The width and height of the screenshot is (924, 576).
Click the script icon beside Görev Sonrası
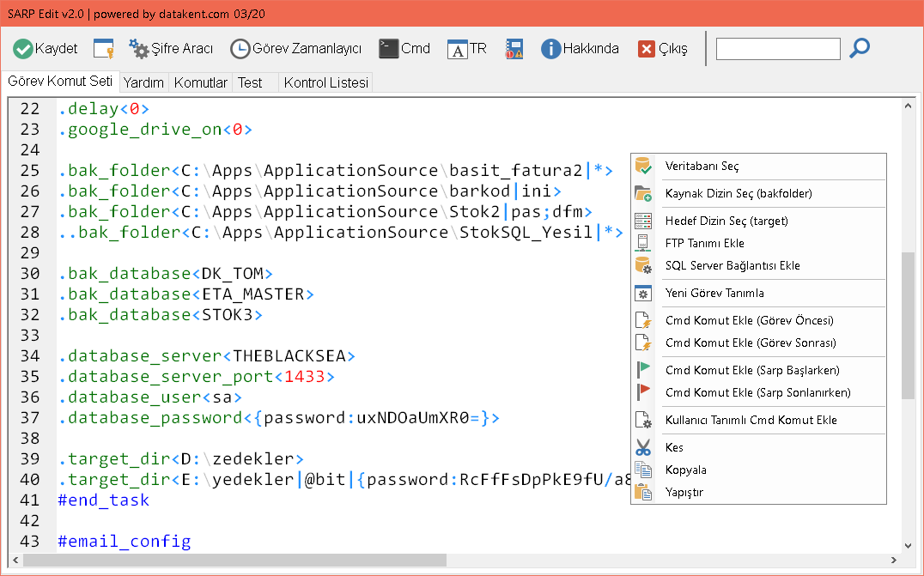click(643, 343)
